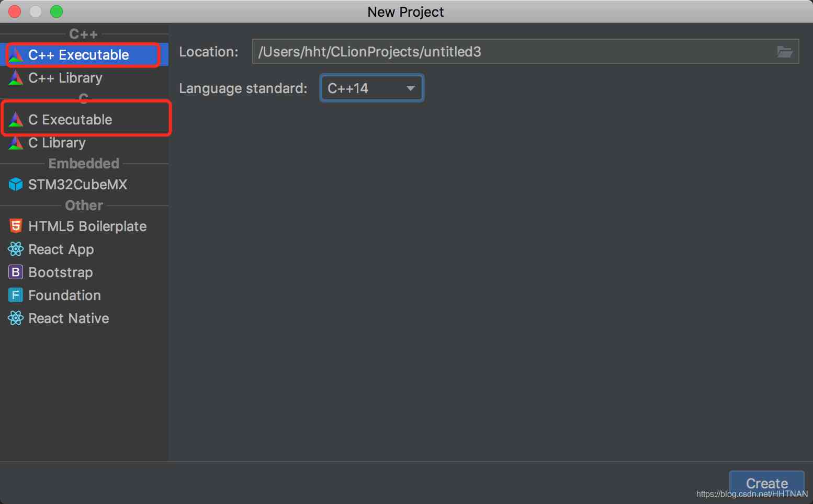Choose the C Library project type
The height and width of the screenshot is (504, 813).
click(x=84, y=143)
